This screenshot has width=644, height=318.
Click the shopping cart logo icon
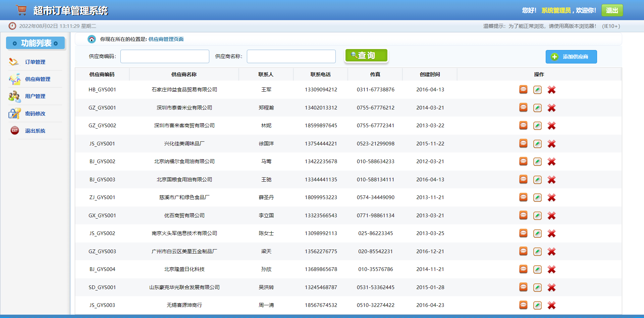point(21,10)
